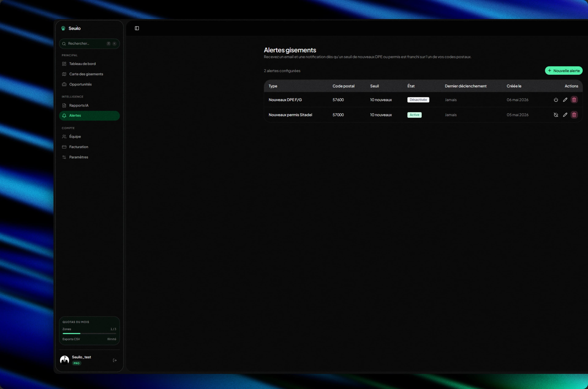The height and width of the screenshot is (389, 588).
Task: Create a Nouvelle alerte
Action: 563,71
